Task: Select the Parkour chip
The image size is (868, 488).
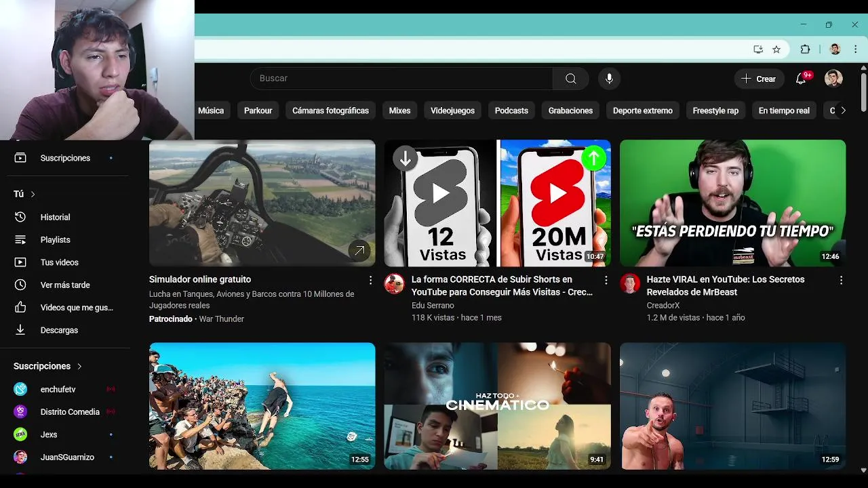Action: pos(258,110)
